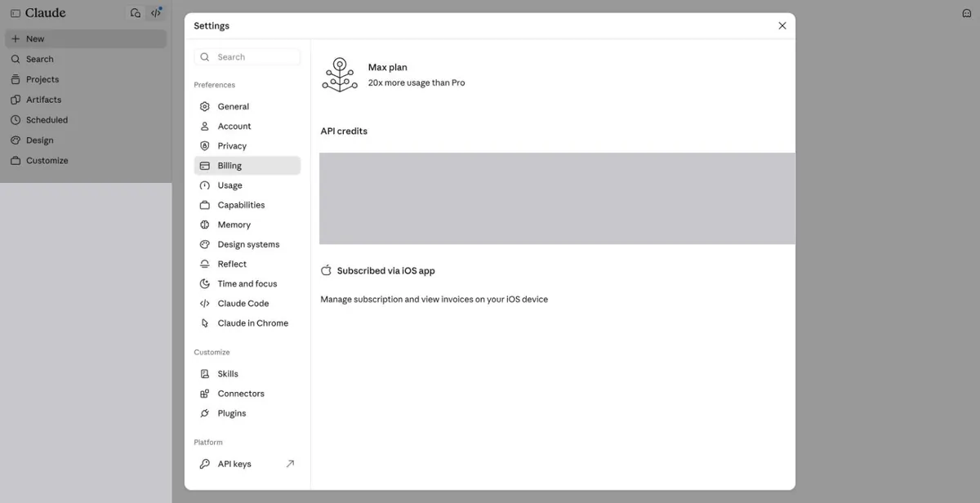Go to Projects in the sidebar

tap(86, 79)
